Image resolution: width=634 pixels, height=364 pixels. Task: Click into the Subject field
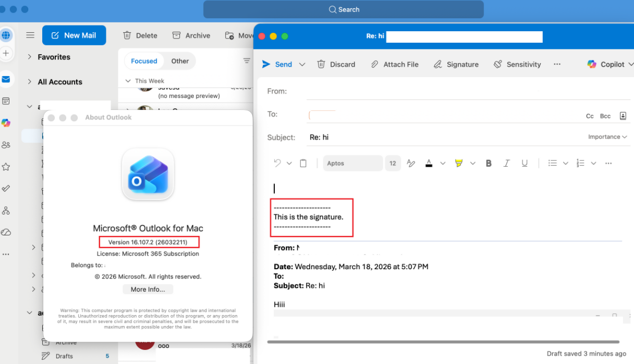pyautogui.click(x=446, y=137)
